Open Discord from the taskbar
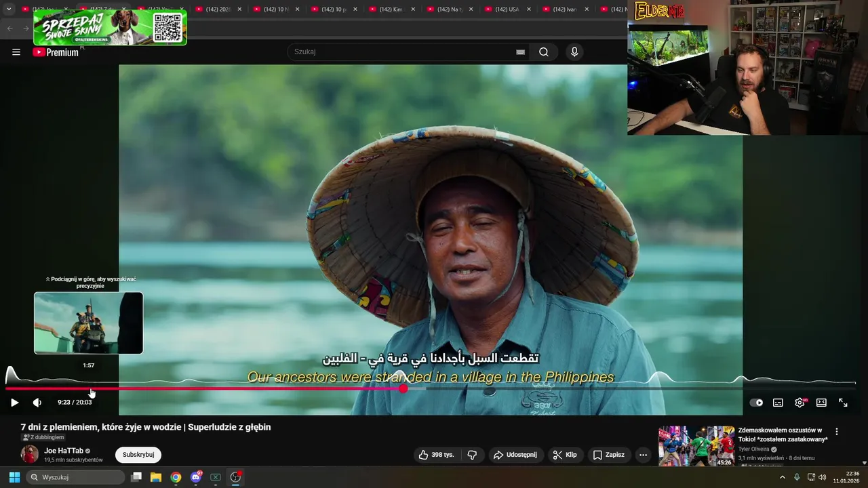This screenshot has width=868, height=488. 196,477
